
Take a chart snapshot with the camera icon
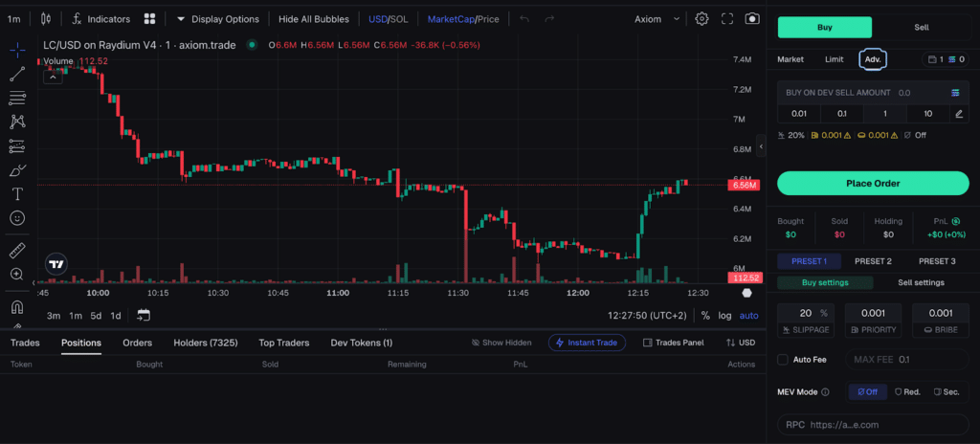tap(752, 19)
